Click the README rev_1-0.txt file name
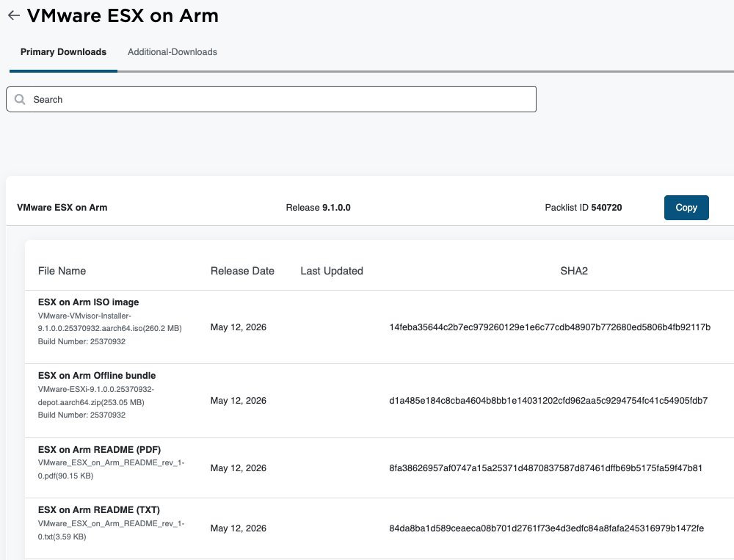 click(x=111, y=530)
